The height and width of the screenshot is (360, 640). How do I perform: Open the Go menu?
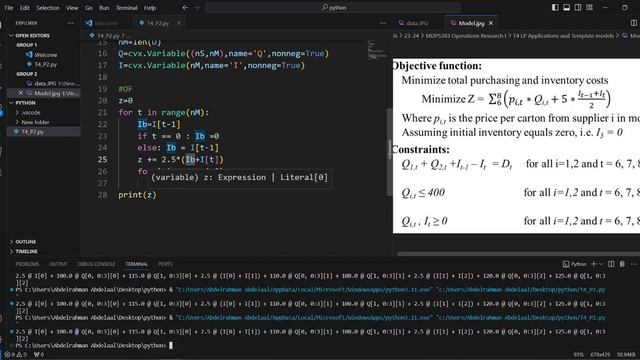[89, 8]
